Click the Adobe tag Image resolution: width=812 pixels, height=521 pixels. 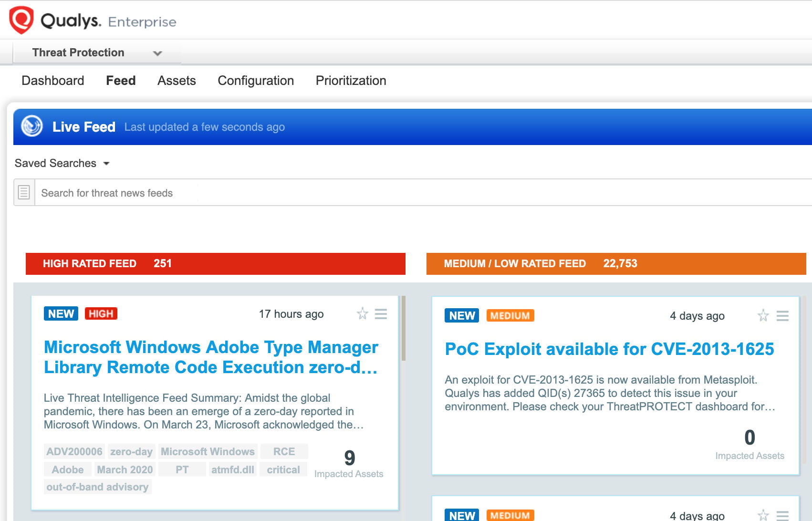click(x=68, y=469)
